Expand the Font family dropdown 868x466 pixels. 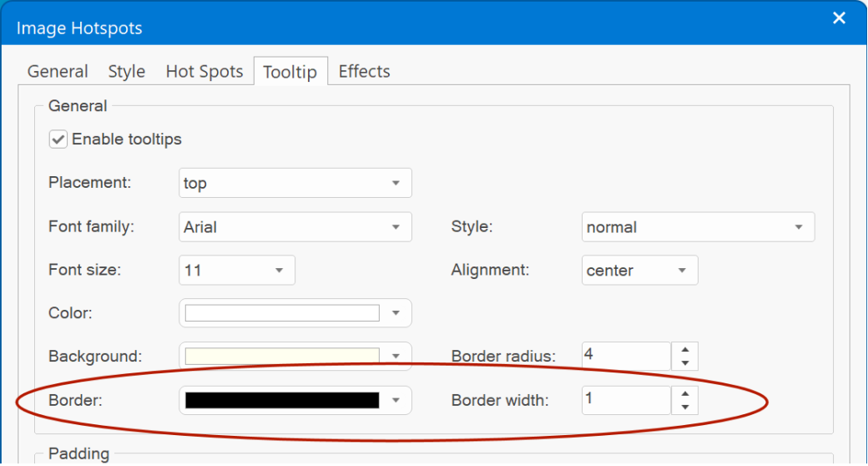point(295,226)
